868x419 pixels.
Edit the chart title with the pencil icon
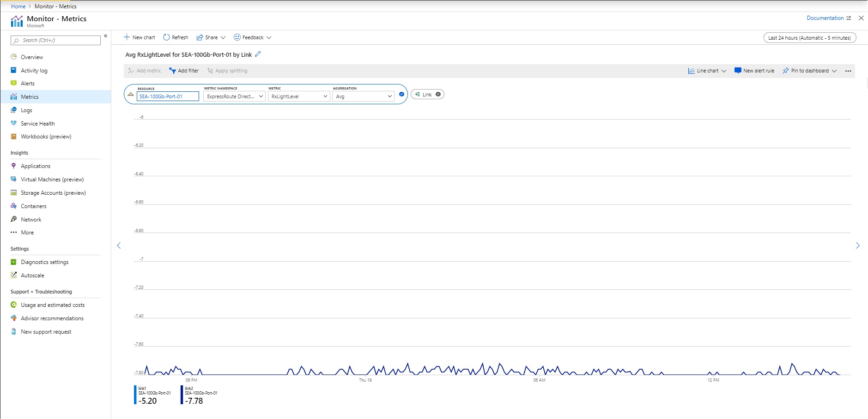(258, 54)
